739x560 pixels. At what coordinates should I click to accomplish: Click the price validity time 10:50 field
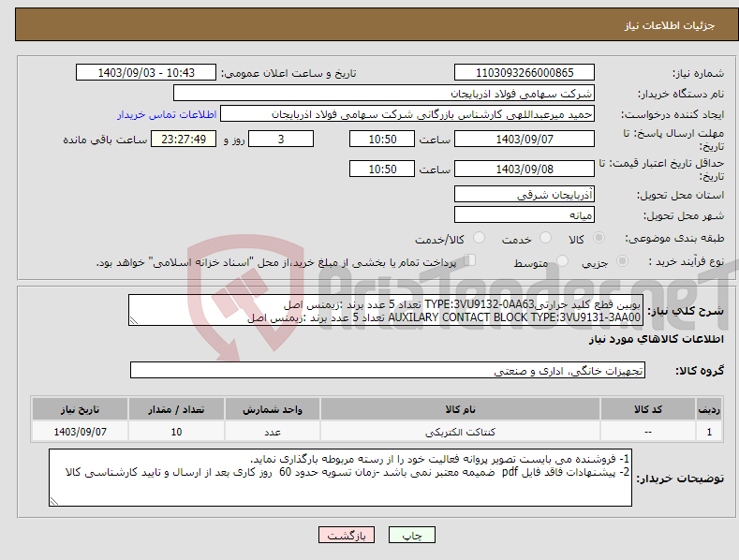point(382,169)
